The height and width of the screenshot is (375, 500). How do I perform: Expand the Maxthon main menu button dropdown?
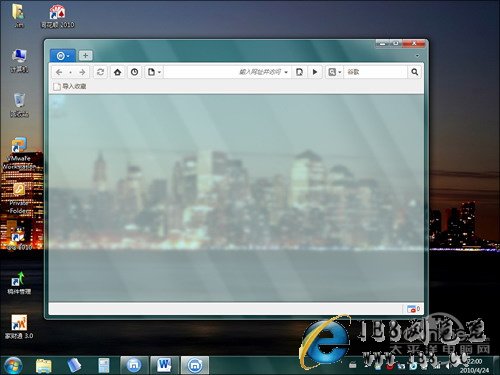(x=63, y=56)
